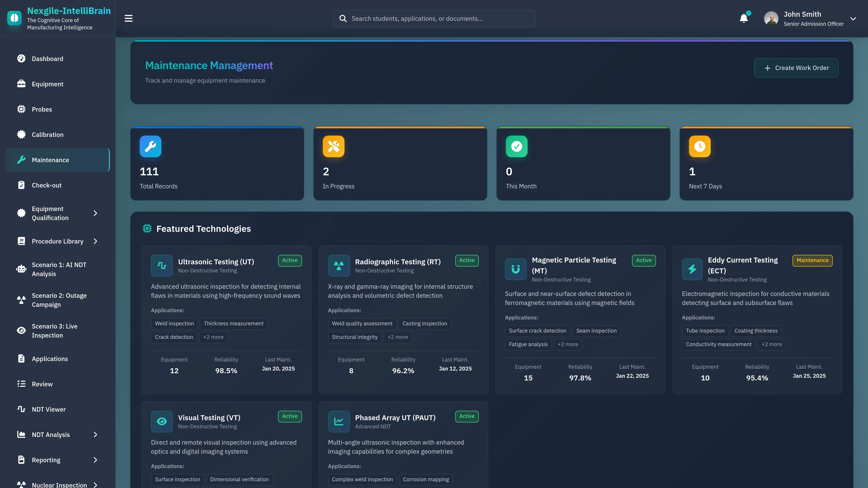868x488 pixels.
Task: Open the hamburger navigation menu
Action: click(x=128, y=18)
